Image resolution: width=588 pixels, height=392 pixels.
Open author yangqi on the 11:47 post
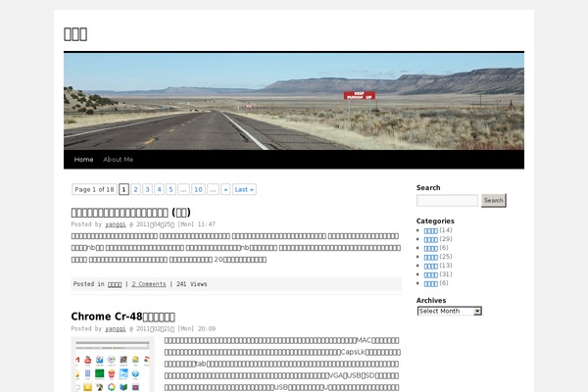116,224
